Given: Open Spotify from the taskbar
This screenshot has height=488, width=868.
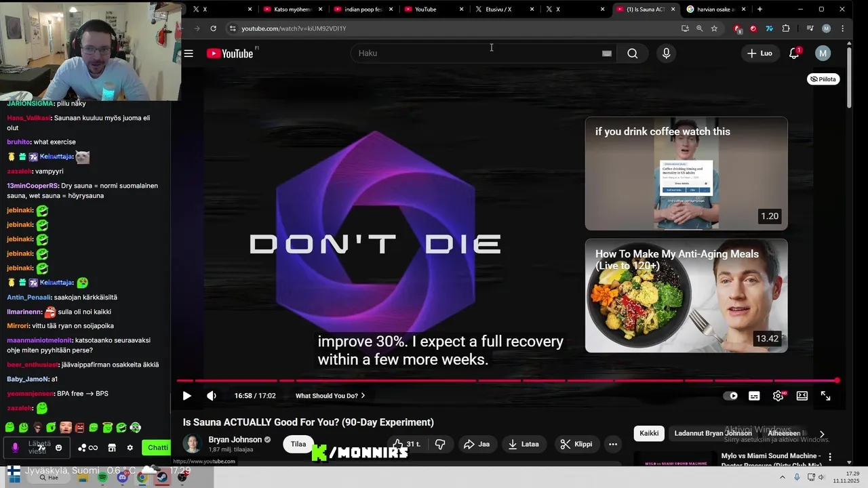Looking at the screenshot, I should tap(102, 477).
